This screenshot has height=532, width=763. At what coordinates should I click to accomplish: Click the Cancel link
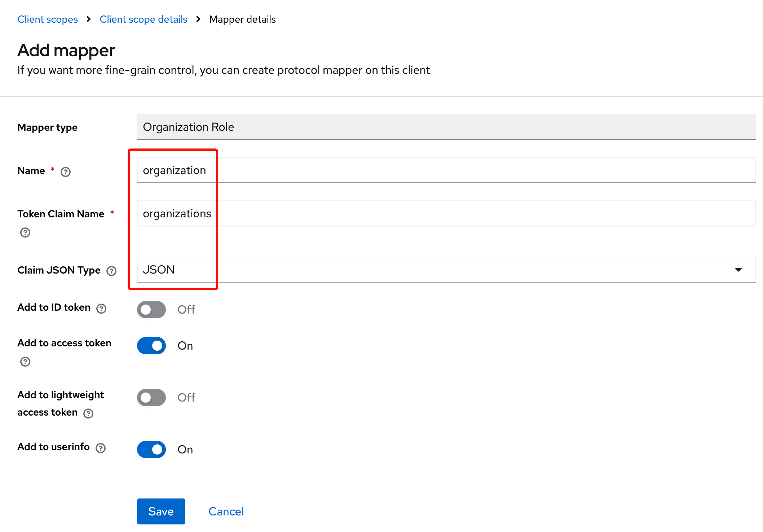pyautogui.click(x=226, y=511)
